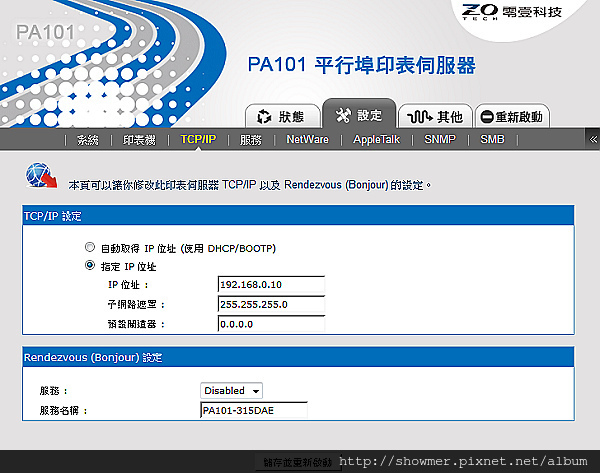Click the ZO Tech 零壹科技 logo

tap(512, 12)
